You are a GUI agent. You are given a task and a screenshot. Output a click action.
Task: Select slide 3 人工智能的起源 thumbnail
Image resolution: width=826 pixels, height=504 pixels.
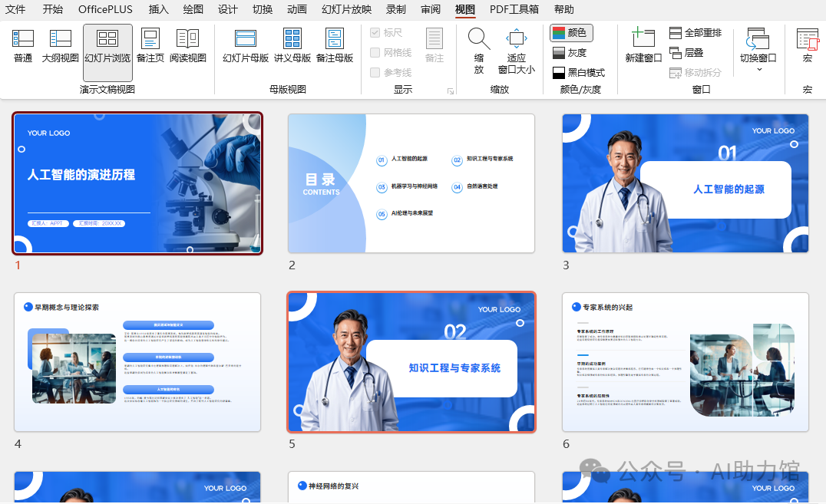tap(686, 183)
